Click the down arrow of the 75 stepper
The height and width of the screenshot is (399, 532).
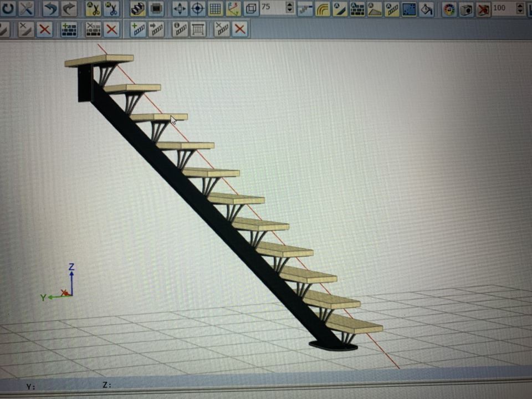(x=289, y=10)
